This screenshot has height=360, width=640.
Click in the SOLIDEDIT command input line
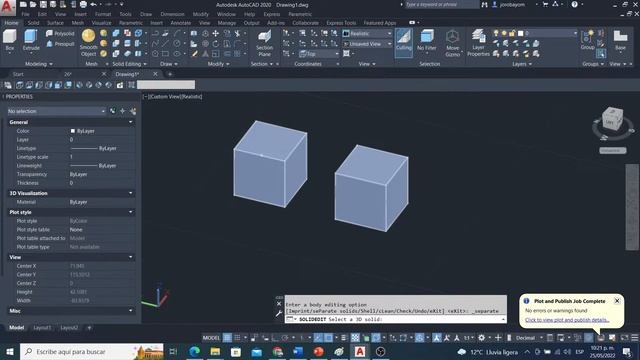click(x=396, y=319)
